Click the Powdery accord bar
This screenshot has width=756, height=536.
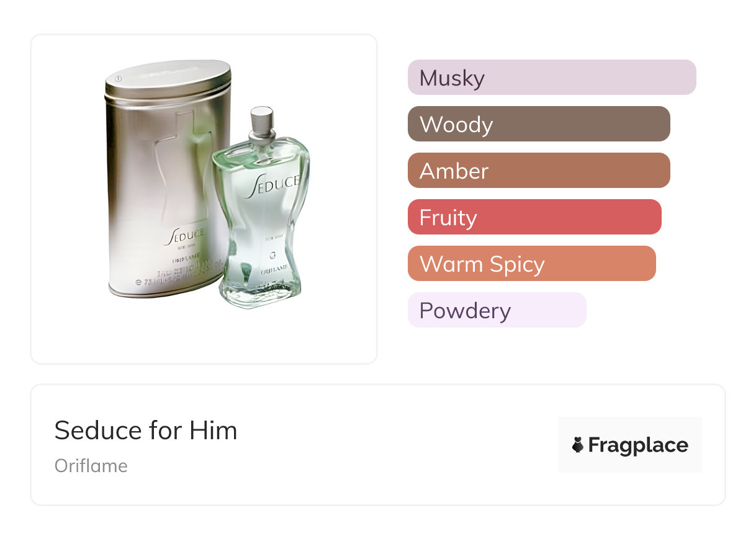point(497,310)
